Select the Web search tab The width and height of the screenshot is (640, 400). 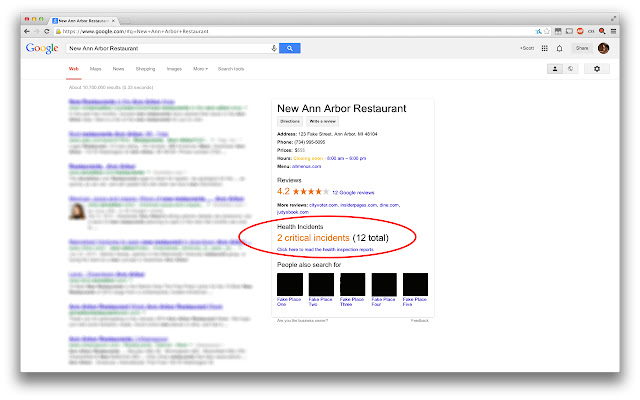(74, 69)
